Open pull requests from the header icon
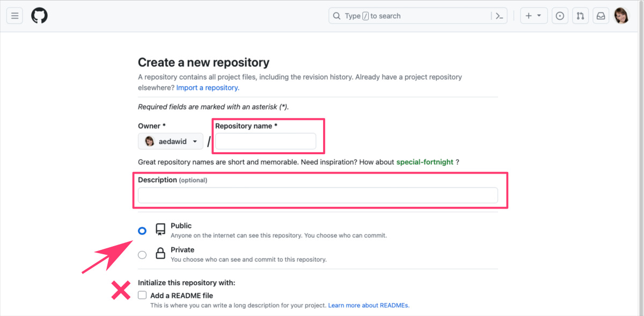This screenshot has width=644, height=316. pyautogui.click(x=580, y=16)
